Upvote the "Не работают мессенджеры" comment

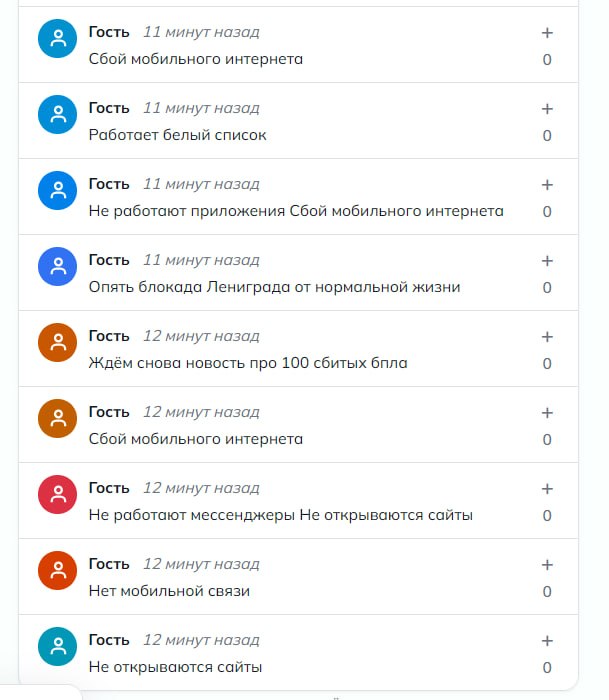[547, 489]
